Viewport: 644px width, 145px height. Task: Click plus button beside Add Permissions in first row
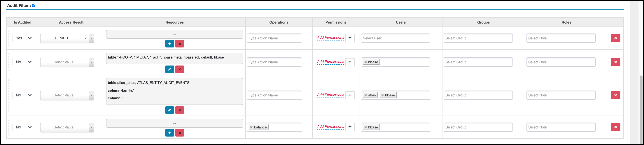[x=350, y=38]
